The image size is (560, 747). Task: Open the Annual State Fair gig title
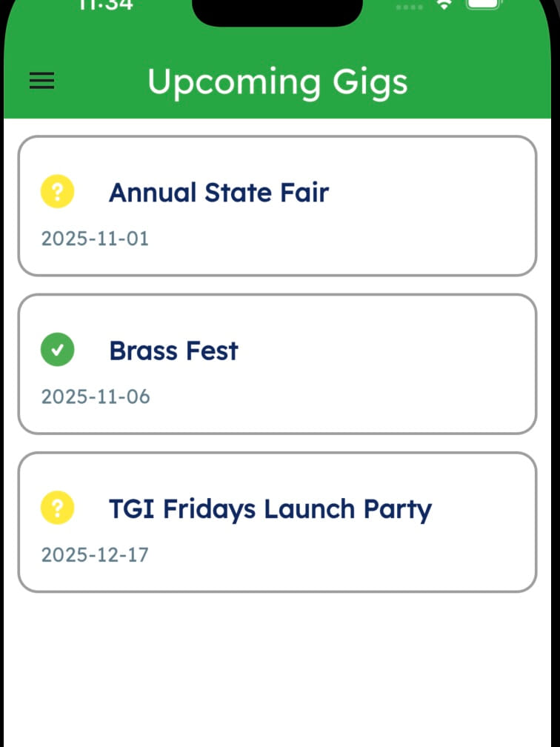[219, 193]
